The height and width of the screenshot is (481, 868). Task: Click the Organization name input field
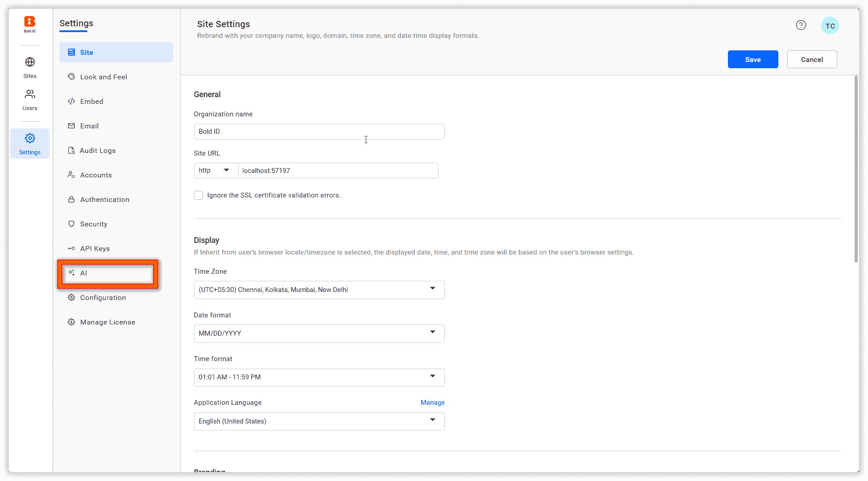[319, 132]
